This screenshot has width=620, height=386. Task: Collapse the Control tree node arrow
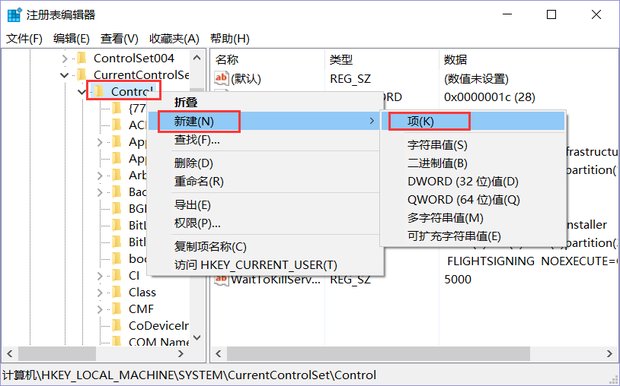pos(81,92)
